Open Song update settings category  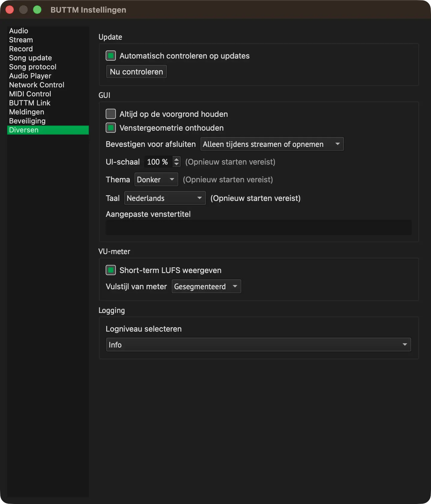(48, 58)
